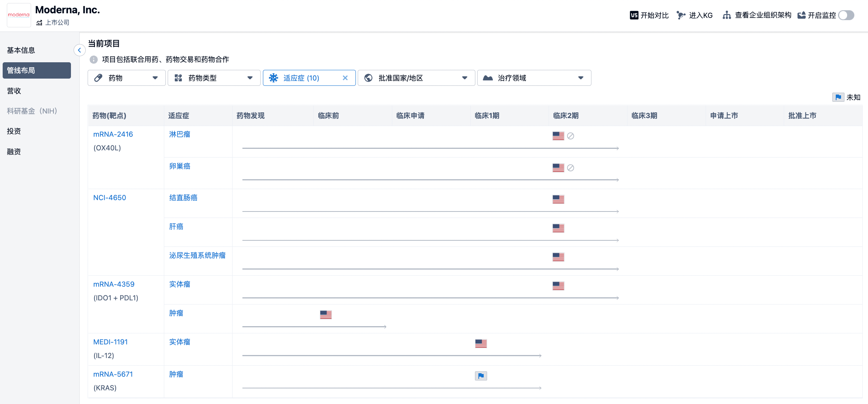
Task: Click the 开启监控 monitor icon
Action: click(x=802, y=15)
